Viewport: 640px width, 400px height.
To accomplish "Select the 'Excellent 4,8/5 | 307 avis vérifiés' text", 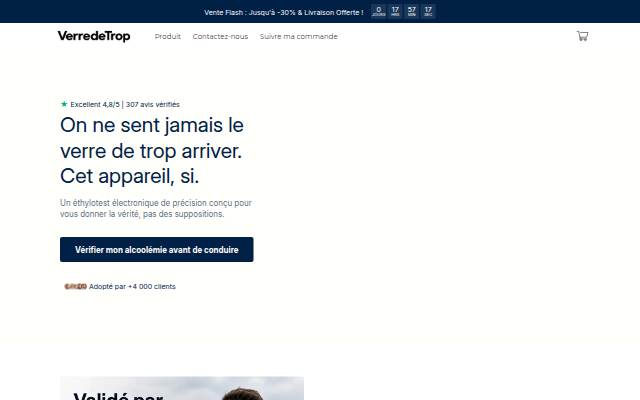I will click(125, 104).
